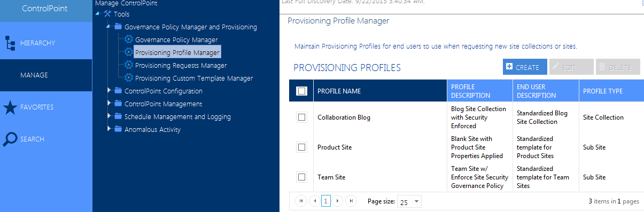The image size is (644, 212).
Task: Check the Product Site row checkbox
Action: tap(301, 147)
